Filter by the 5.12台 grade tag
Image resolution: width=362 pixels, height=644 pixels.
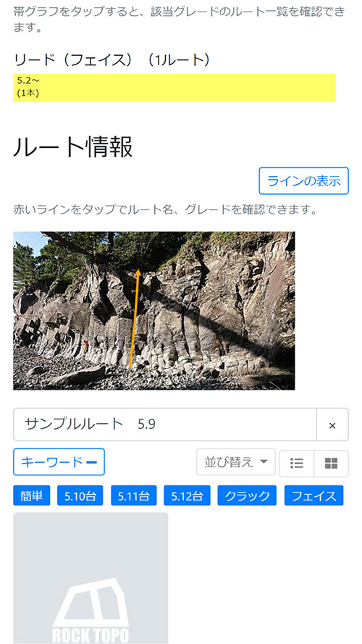[188, 495]
